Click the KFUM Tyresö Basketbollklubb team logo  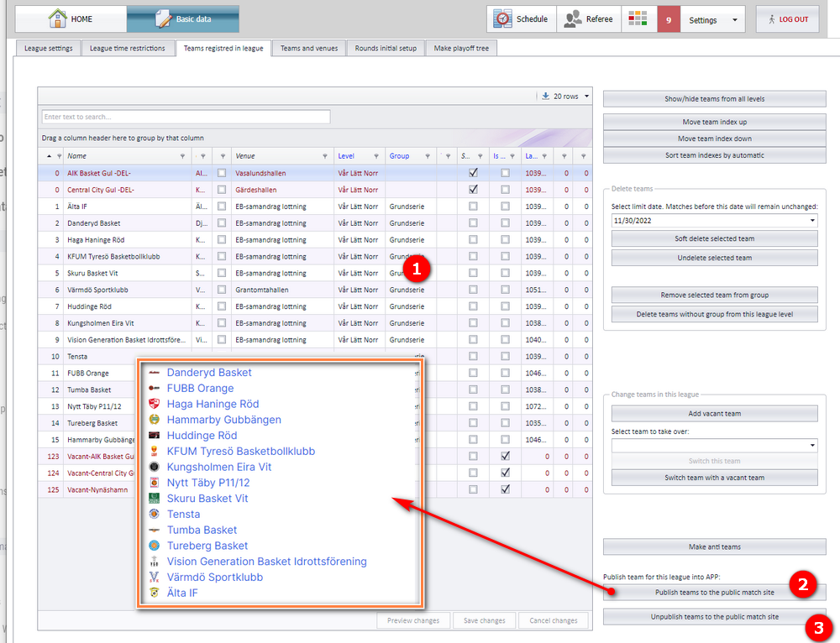click(155, 451)
